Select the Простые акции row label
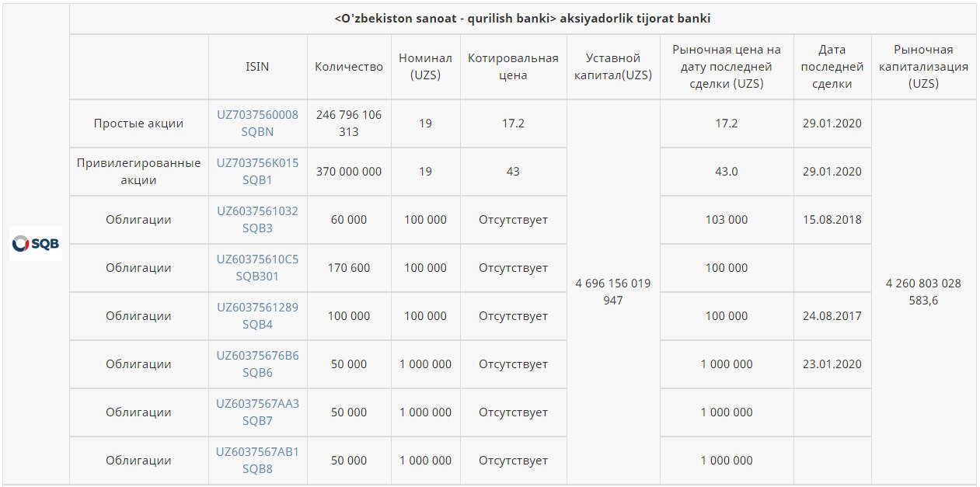The image size is (980, 487). (x=138, y=123)
